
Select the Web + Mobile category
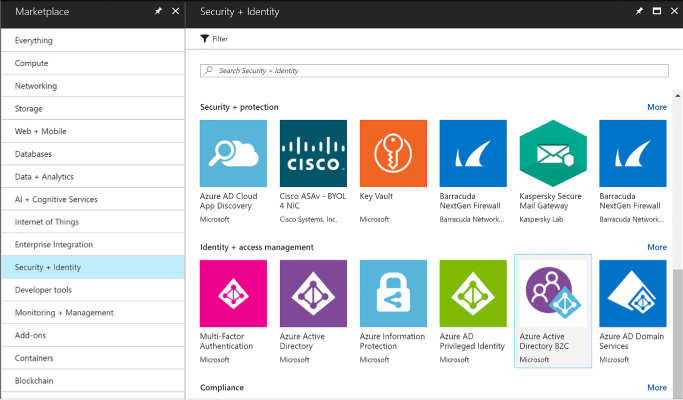point(93,131)
